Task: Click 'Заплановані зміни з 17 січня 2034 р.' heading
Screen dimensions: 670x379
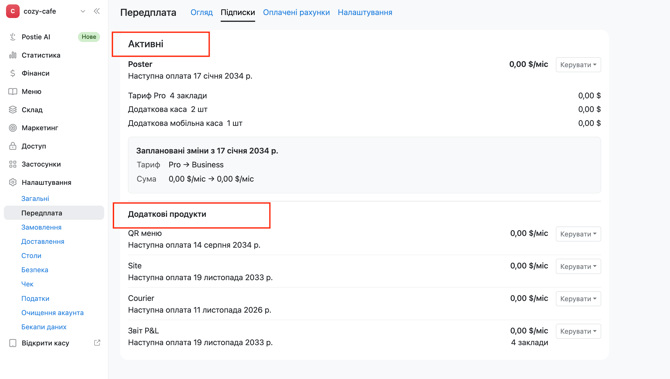Action: pos(207,151)
